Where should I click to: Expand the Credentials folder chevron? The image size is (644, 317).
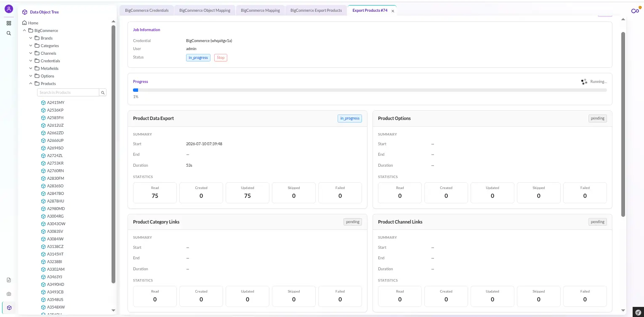[31, 61]
